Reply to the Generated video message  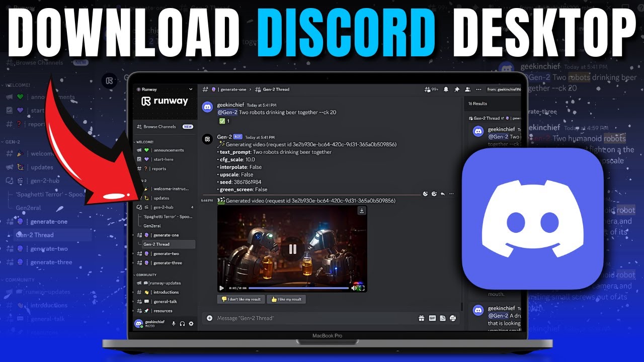coord(443,194)
